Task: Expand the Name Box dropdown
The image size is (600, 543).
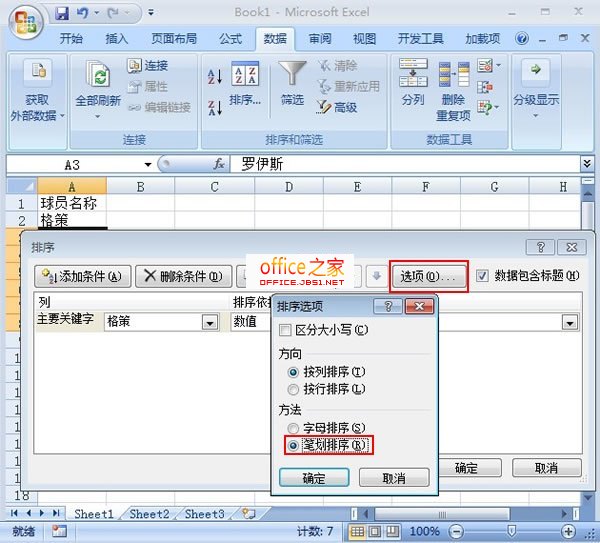Action: point(148,165)
